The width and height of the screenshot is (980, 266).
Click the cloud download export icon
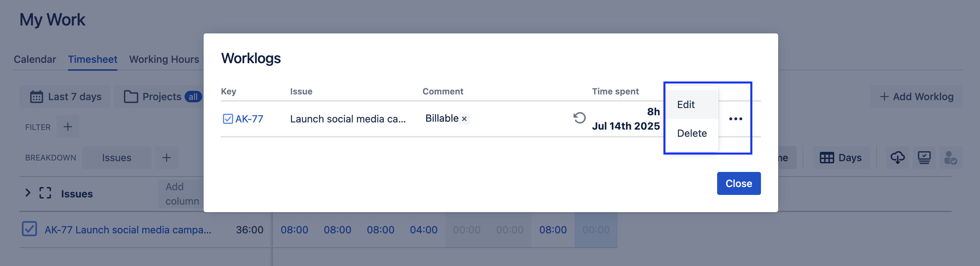[x=897, y=158]
